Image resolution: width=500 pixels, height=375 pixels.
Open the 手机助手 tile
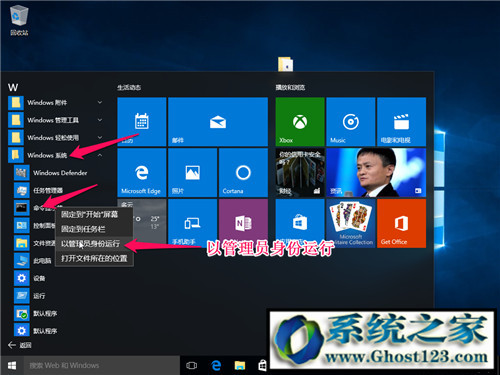click(x=193, y=223)
